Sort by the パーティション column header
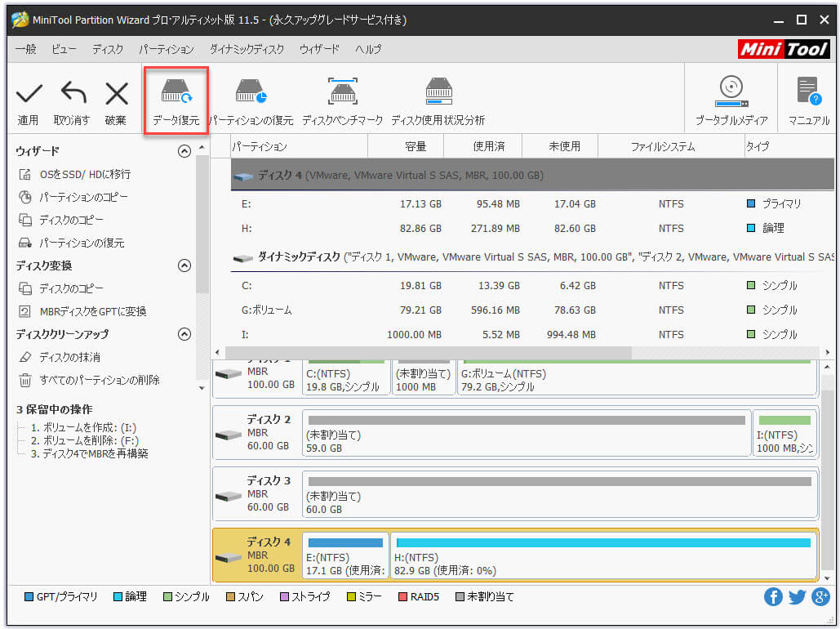This screenshot has height=629, width=840. tap(300, 146)
